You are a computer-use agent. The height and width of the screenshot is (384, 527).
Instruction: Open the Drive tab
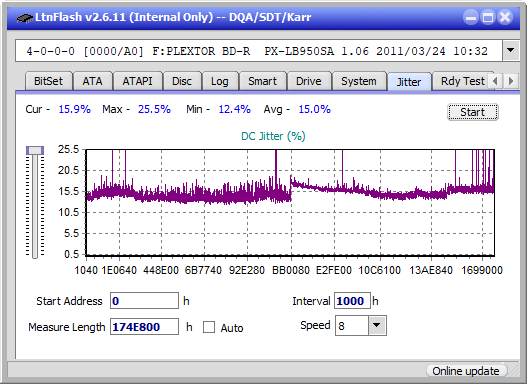[x=309, y=81]
